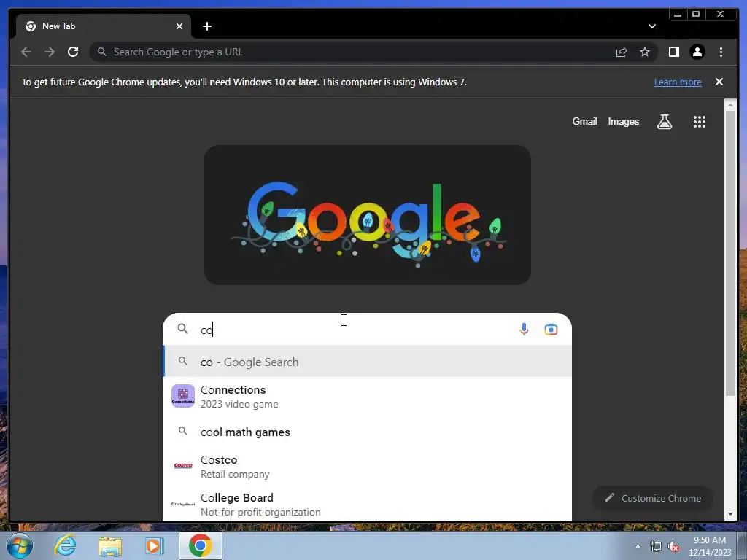The image size is (747, 560).
Task: Choose the Connections 2023 video game suggestion
Action: [367, 396]
